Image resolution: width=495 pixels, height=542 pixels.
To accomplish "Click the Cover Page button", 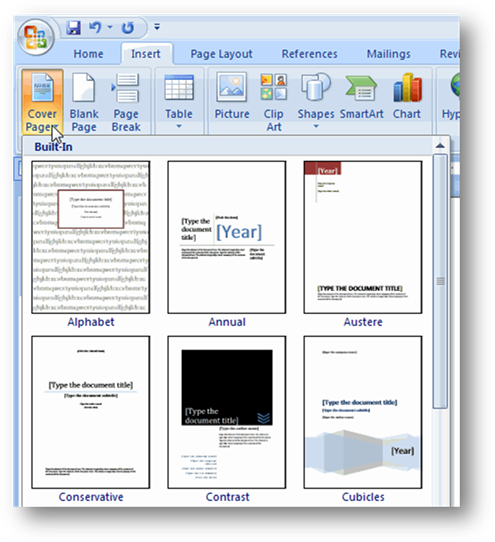I will 42,101.
